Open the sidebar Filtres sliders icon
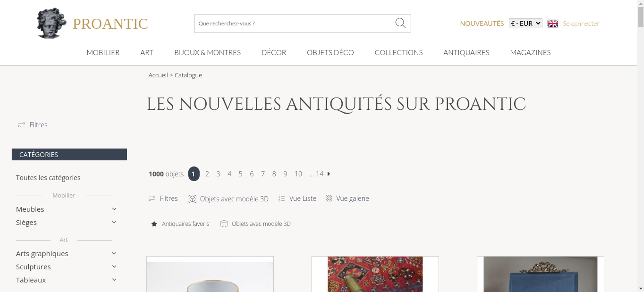644x292 pixels. (x=22, y=125)
